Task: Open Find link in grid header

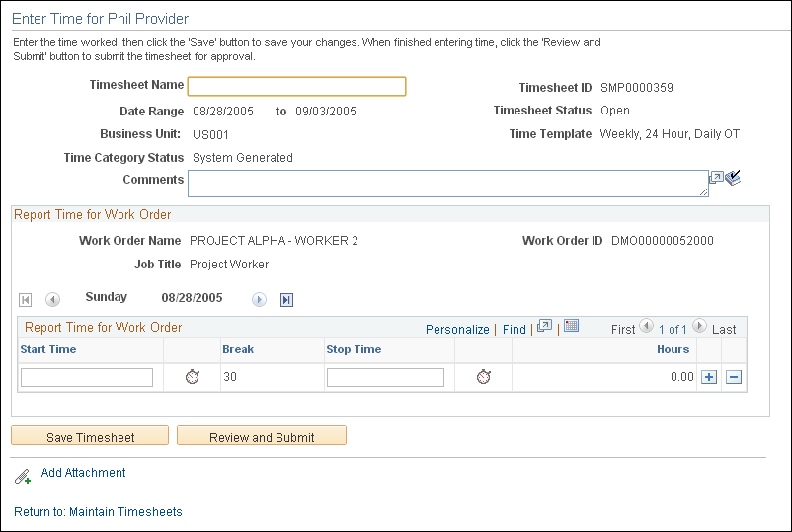Action: point(515,329)
